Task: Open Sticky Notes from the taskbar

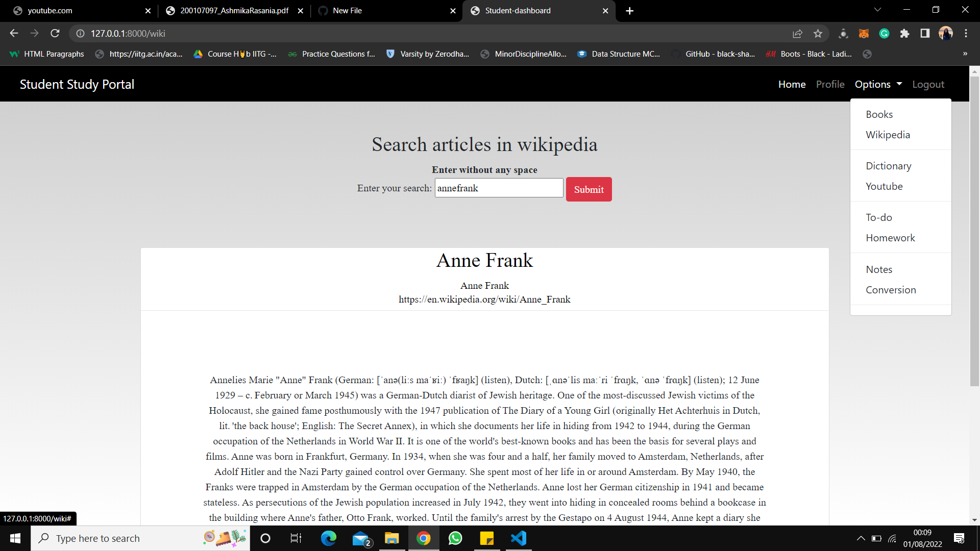Action: pyautogui.click(x=487, y=538)
